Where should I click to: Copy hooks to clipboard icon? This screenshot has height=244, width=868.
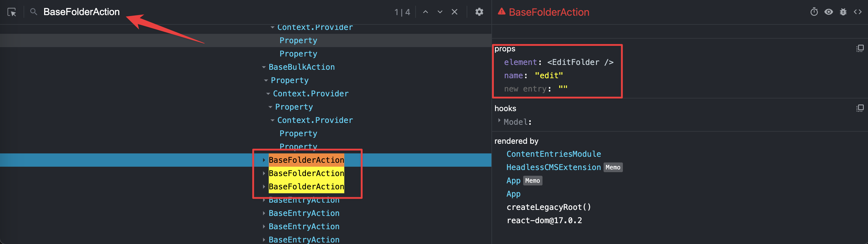860,108
